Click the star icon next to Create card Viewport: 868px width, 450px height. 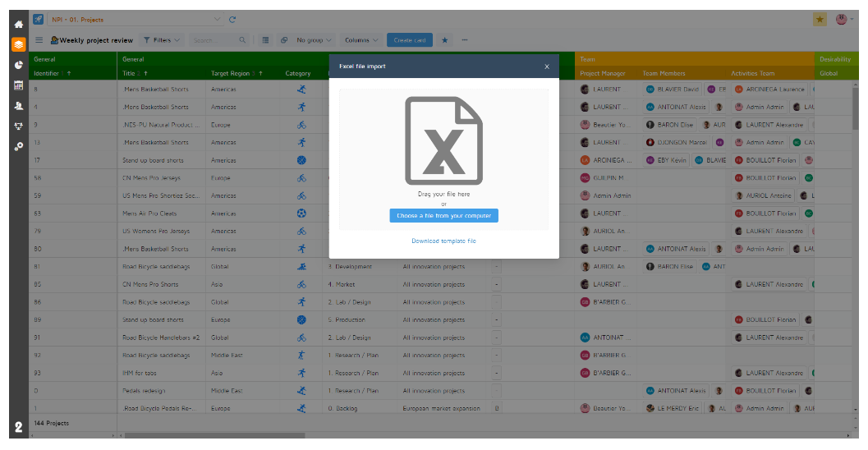(x=445, y=39)
